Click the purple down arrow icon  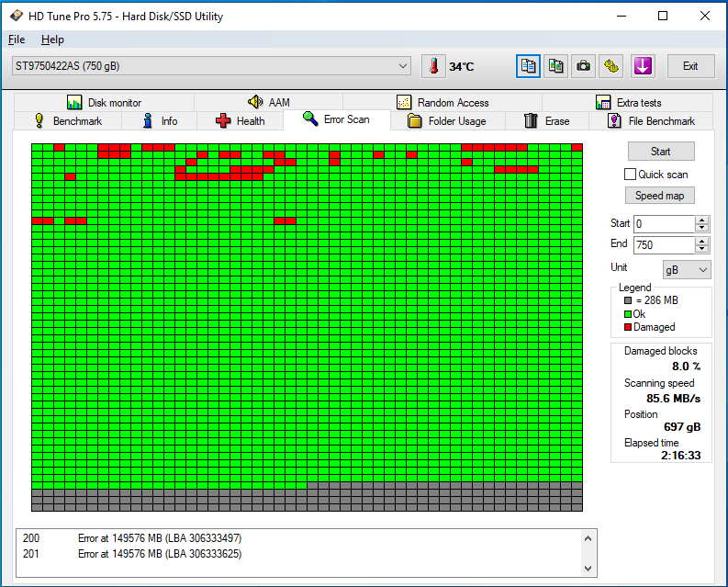point(642,66)
